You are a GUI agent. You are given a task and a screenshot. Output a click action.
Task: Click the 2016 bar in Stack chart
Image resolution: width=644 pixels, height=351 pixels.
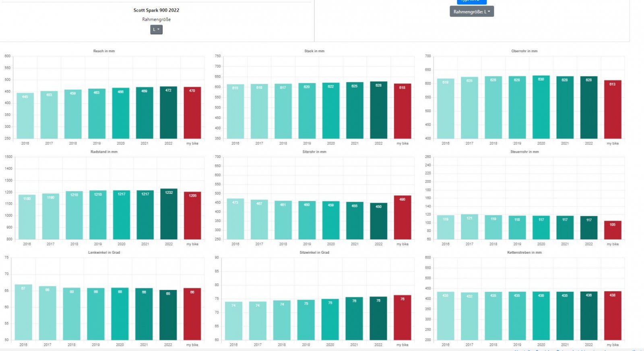pos(235,112)
